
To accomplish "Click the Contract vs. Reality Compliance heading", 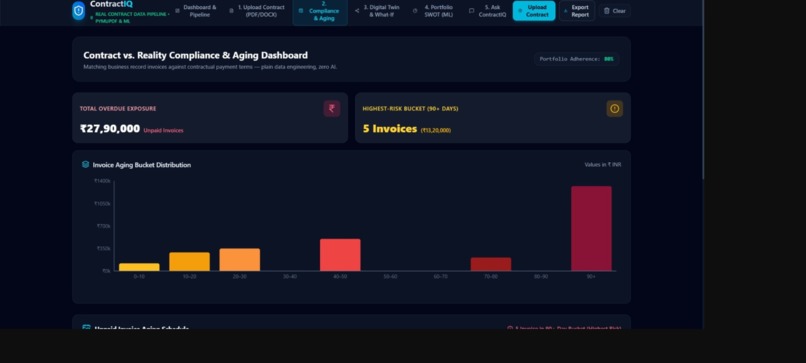I will click(195, 55).
